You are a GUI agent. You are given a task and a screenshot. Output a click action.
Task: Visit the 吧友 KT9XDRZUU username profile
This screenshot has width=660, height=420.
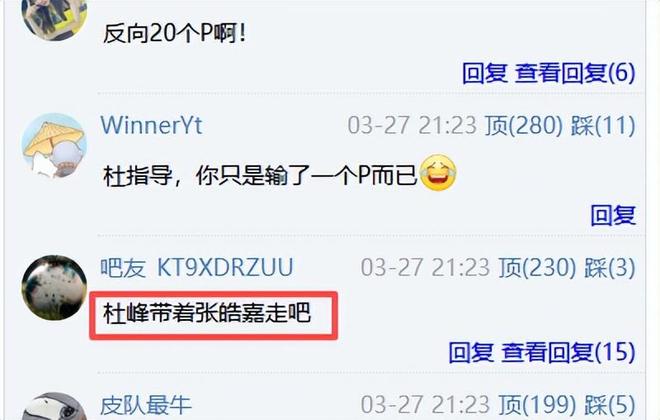[x=197, y=267]
